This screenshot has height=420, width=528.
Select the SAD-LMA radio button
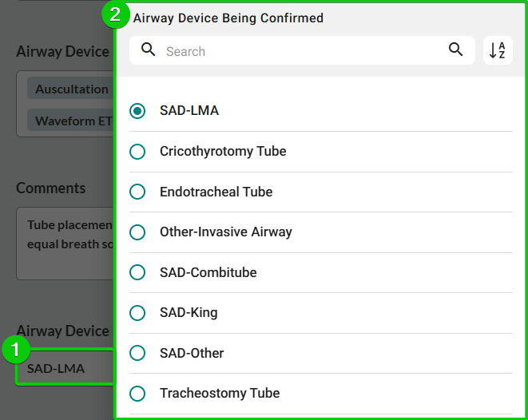point(137,111)
